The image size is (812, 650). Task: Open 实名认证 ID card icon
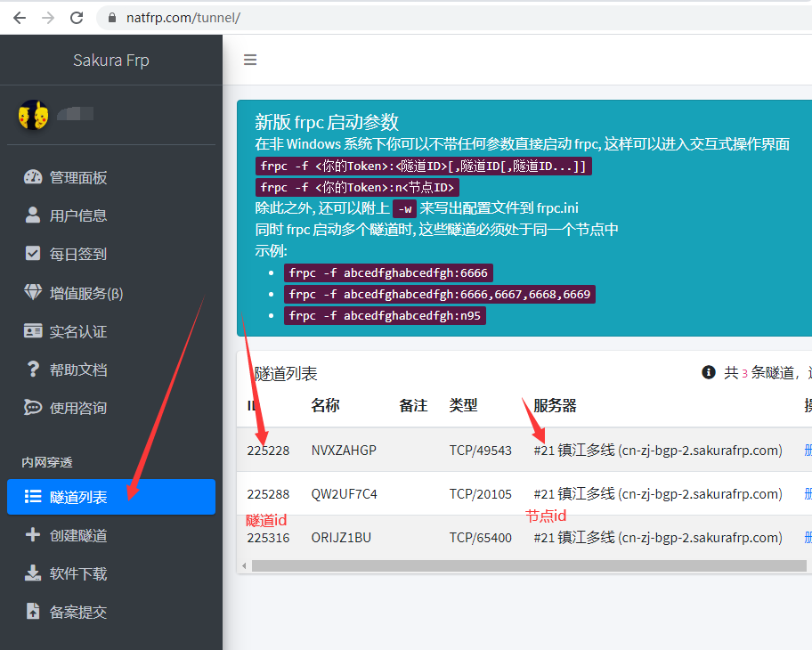coord(33,331)
